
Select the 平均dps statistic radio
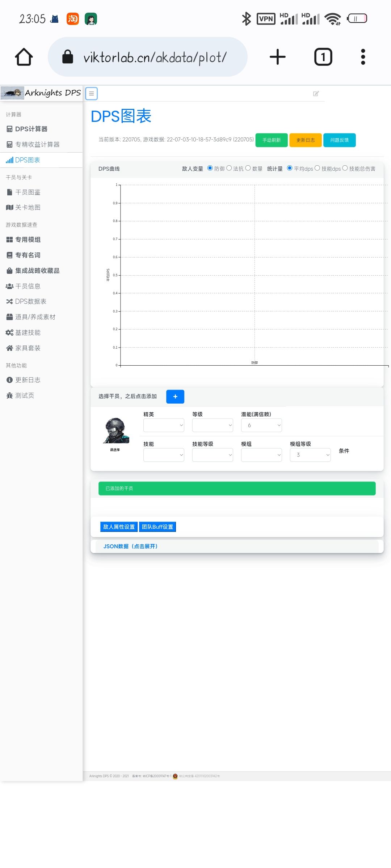tap(290, 168)
